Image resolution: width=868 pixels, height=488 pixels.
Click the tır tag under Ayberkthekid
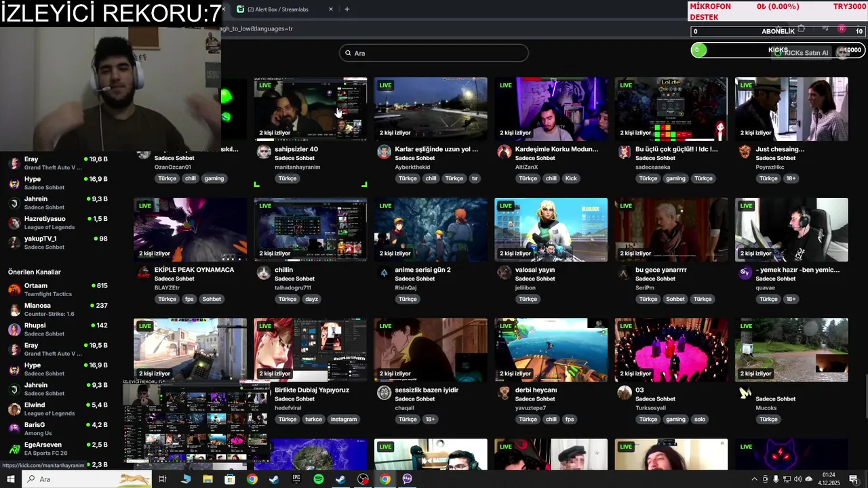(475, 178)
